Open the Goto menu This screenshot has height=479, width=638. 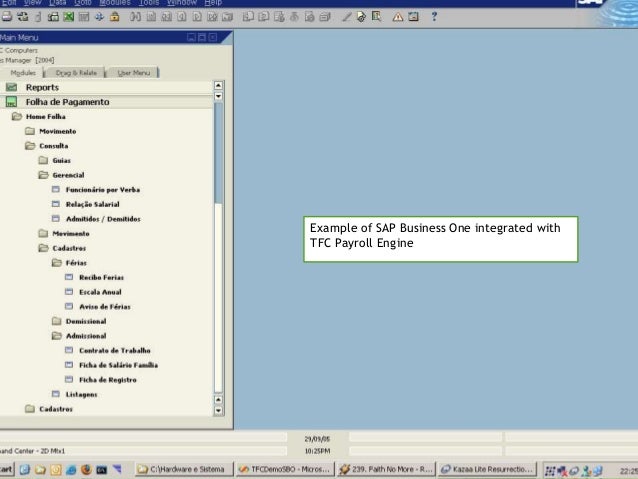click(83, 3)
